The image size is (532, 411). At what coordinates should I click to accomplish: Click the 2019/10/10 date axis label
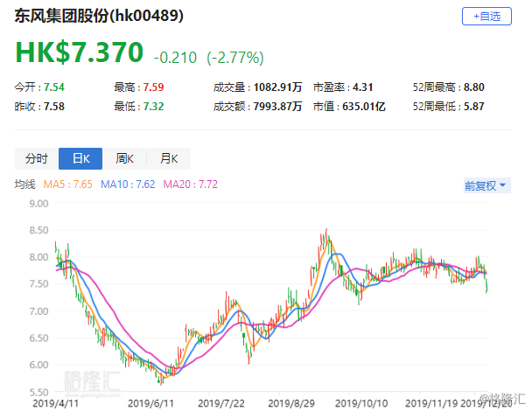(361, 403)
